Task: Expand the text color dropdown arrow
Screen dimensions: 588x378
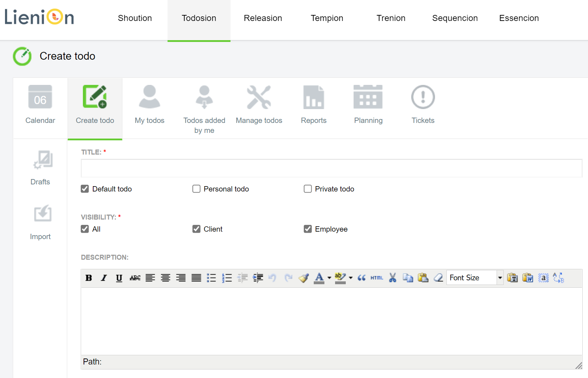Action: point(329,278)
